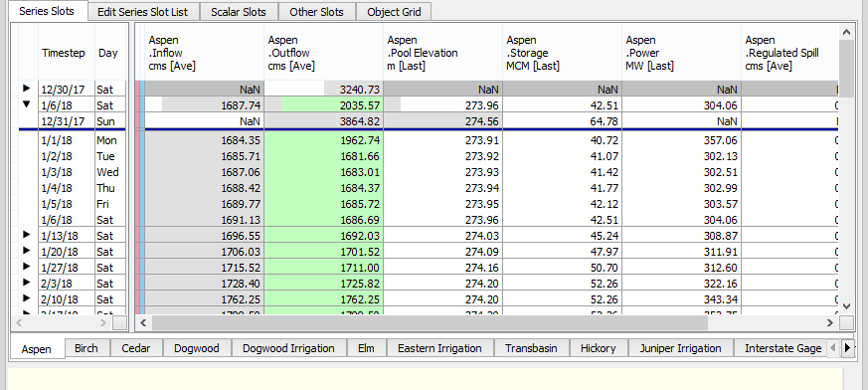
Task: Click the data grid's vertical scroll down arrow
Action: (846, 305)
